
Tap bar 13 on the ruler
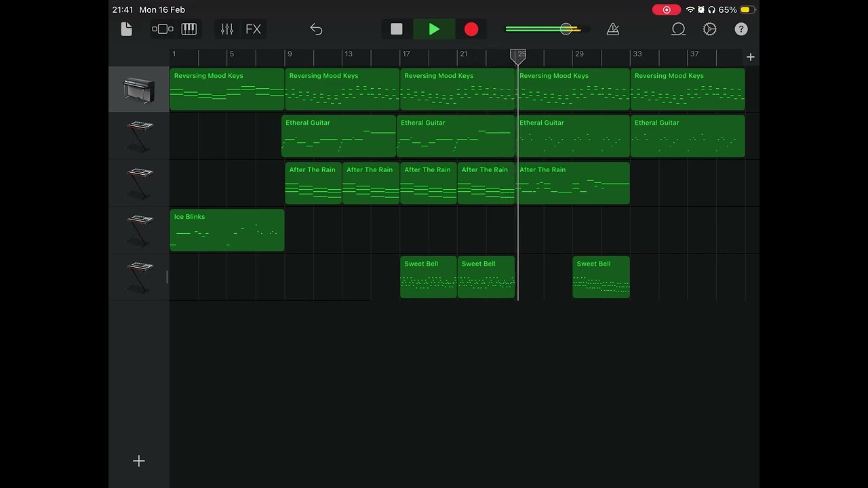348,54
